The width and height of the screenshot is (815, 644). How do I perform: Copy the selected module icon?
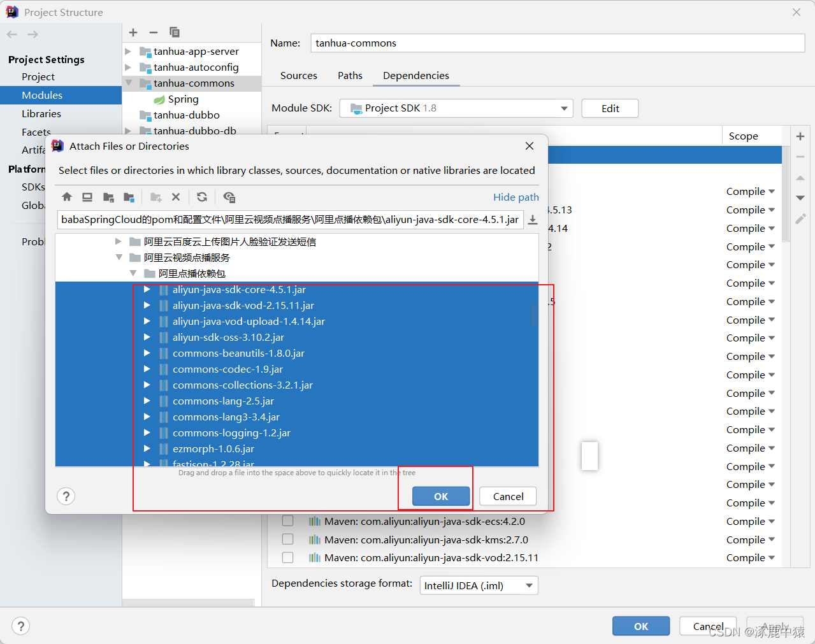tap(175, 32)
